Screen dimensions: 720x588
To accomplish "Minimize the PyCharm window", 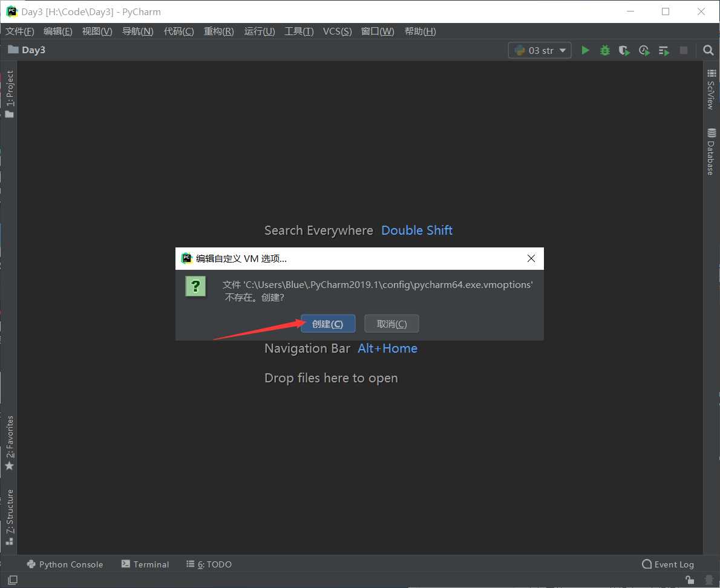I will 630,11.
